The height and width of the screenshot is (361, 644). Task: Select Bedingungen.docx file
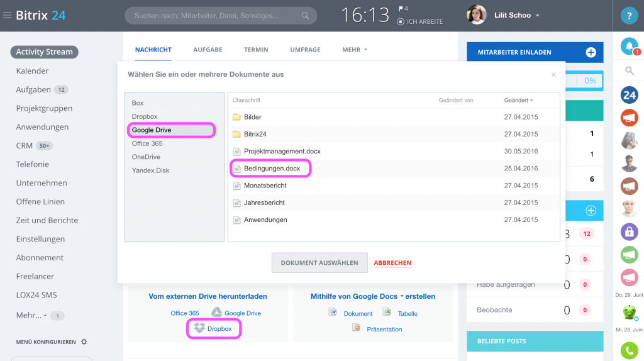(272, 169)
